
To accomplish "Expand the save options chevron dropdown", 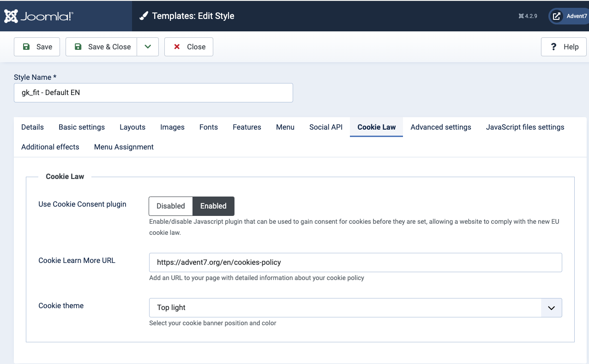I will point(148,47).
